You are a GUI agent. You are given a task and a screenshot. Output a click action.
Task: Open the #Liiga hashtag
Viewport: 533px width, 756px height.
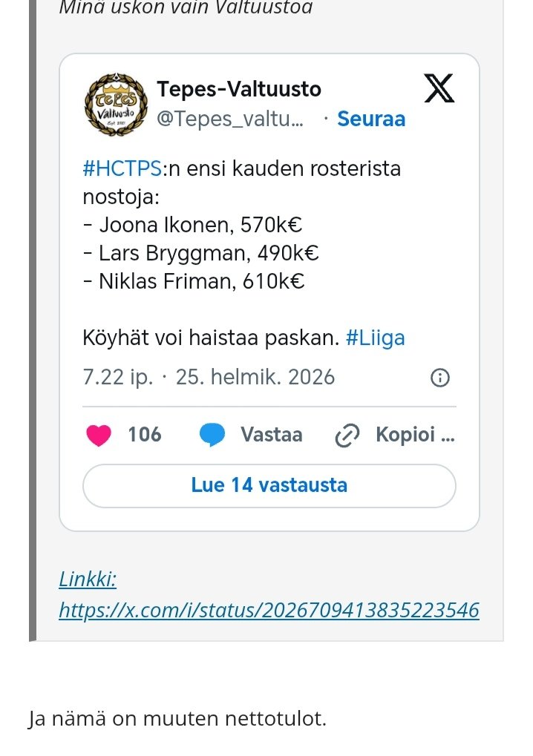376,338
